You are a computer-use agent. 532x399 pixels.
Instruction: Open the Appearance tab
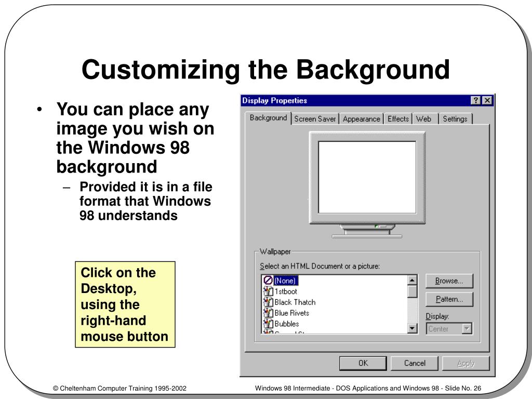362,119
